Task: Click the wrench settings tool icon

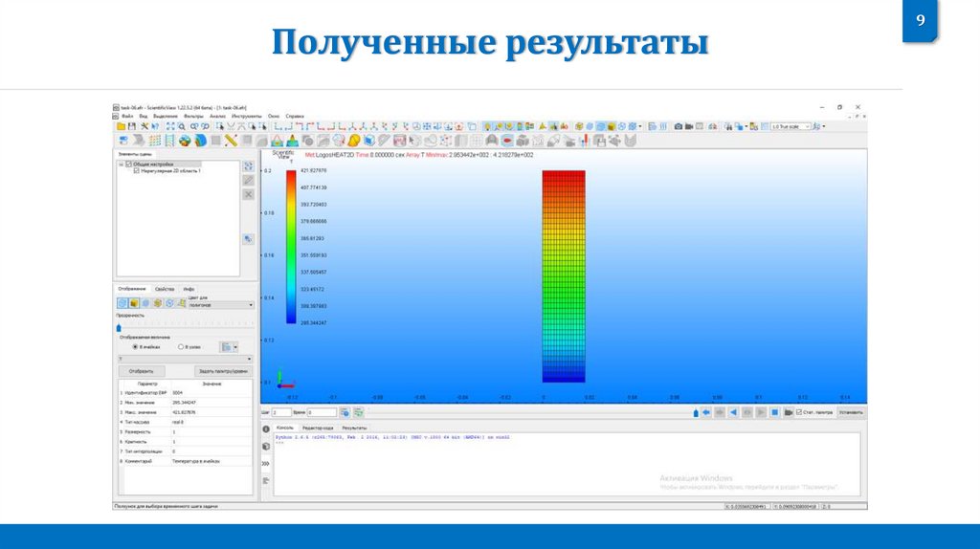Action: pos(145,126)
